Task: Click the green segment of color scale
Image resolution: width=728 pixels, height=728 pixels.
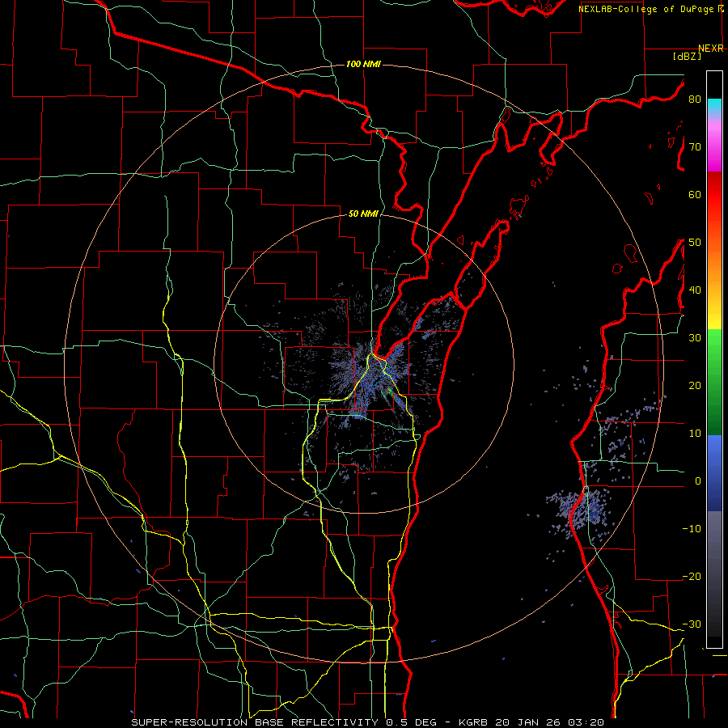Action: 714,382
